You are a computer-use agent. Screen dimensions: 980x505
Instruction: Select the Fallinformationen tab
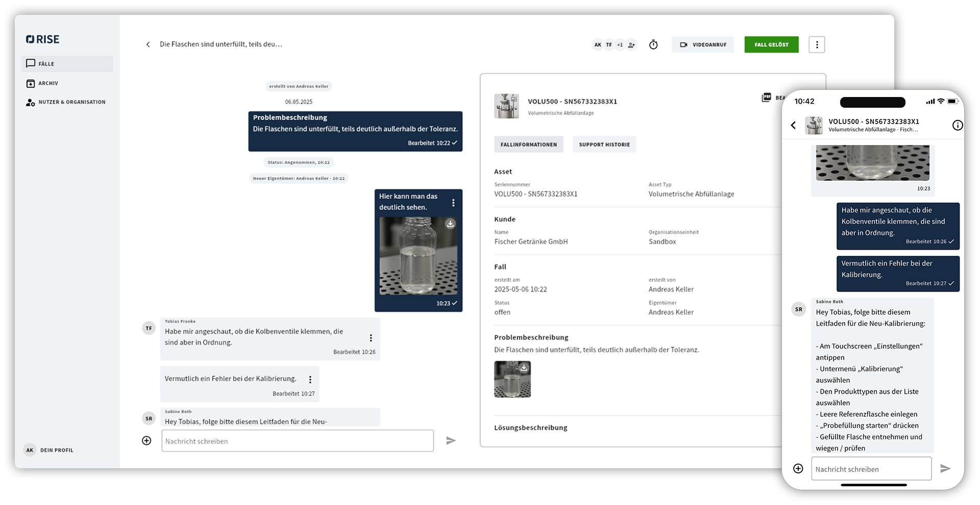click(x=528, y=145)
